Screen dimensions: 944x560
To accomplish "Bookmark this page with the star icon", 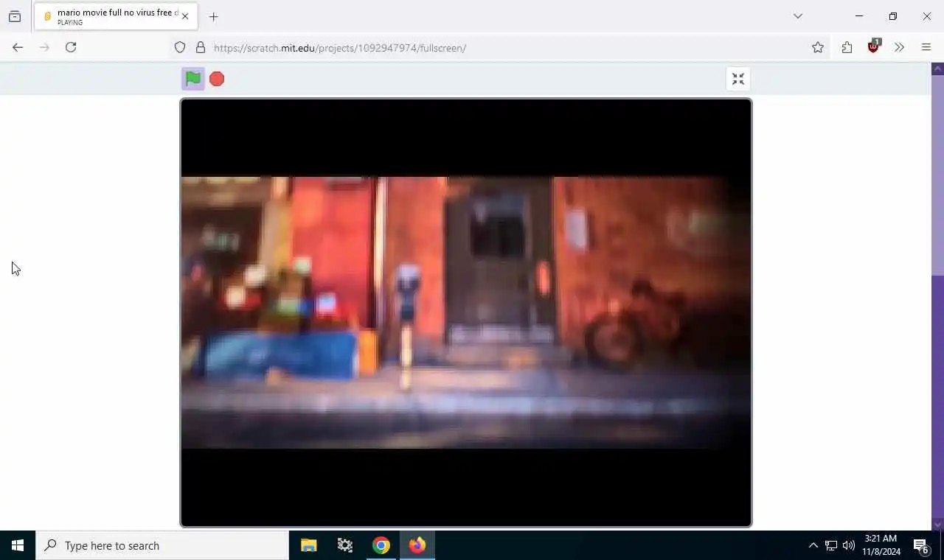I will click(818, 48).
